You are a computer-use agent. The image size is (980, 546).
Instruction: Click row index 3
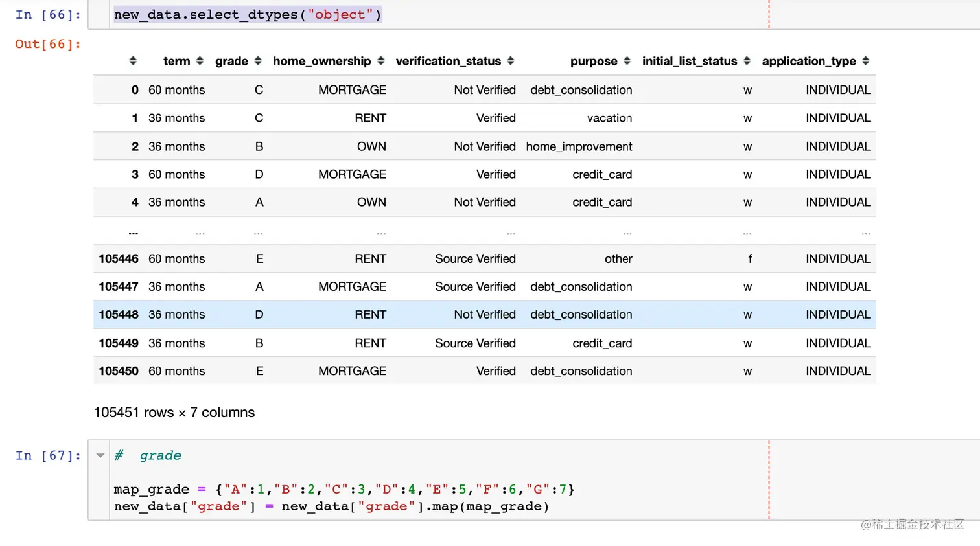135,174
